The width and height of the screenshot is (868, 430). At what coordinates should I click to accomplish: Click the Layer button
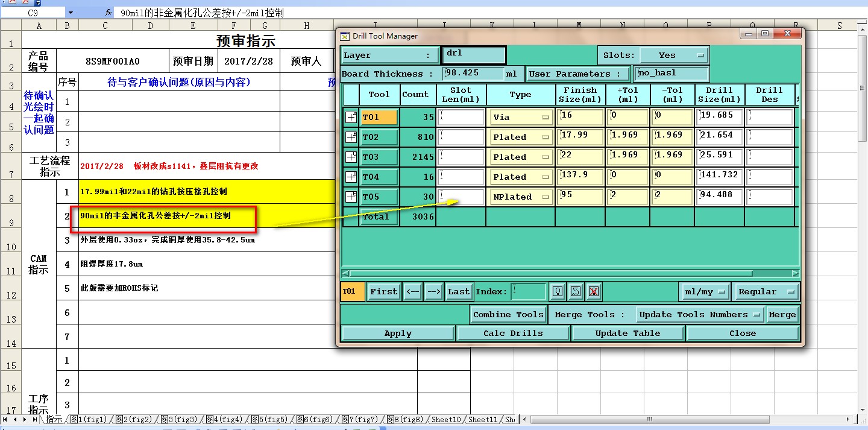click(x=390, y=55)
